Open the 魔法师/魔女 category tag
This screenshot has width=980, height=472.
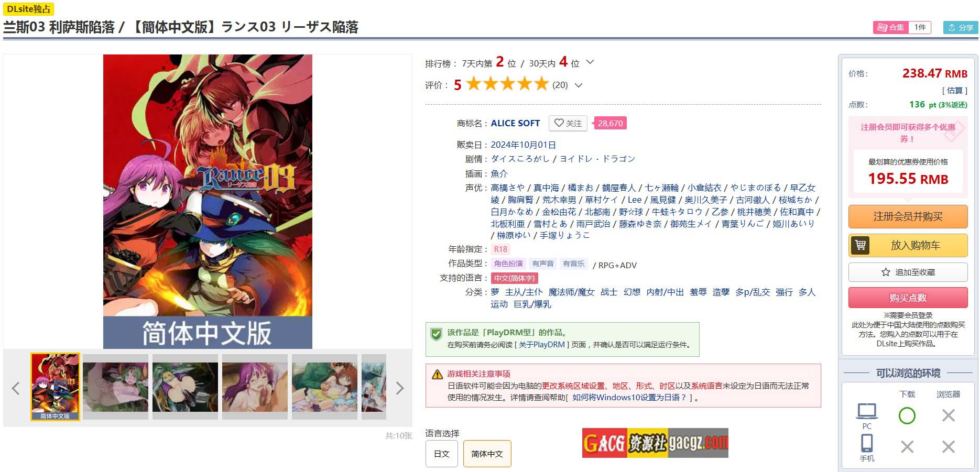572,292
